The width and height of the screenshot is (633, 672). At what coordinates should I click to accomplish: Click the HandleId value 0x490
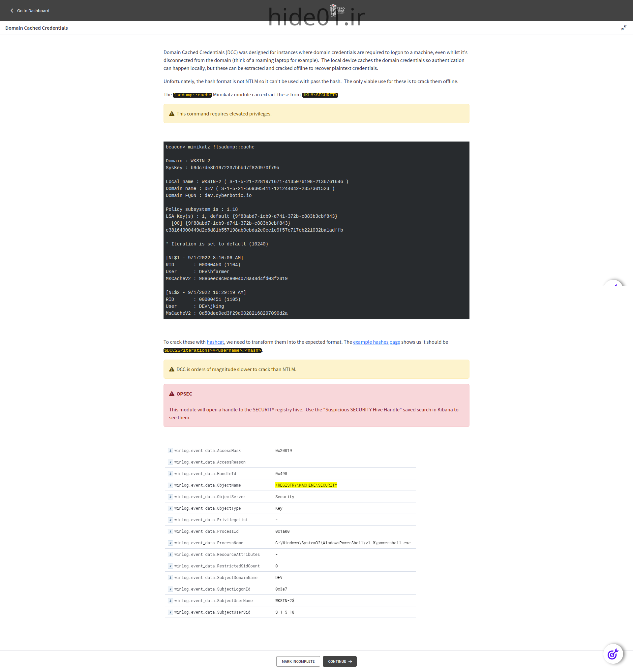tap(281, 474)
